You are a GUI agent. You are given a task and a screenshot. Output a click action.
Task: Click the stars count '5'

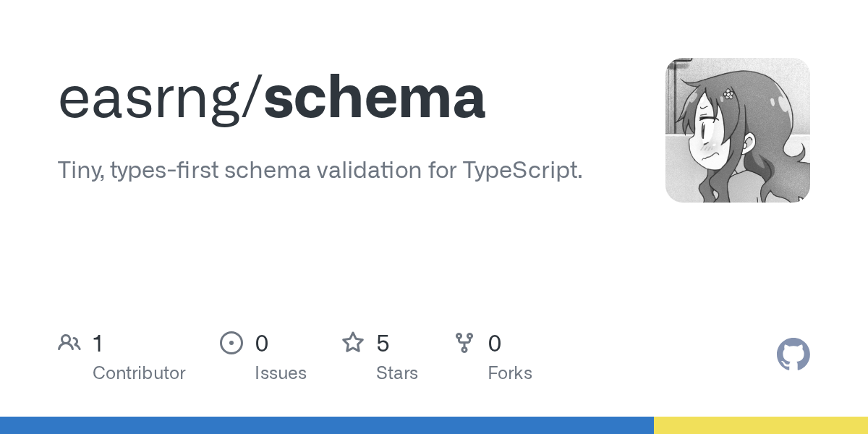click(383, 344)
